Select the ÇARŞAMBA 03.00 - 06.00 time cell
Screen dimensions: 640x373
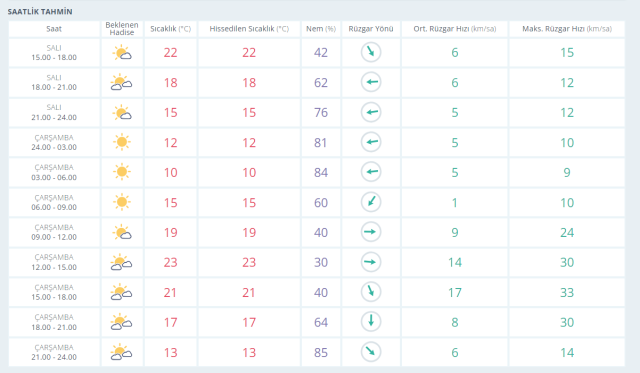54,172
